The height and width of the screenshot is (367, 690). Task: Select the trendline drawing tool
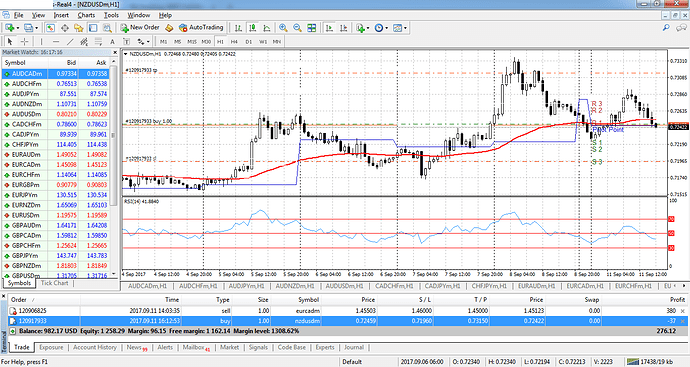click(x=70, y=41)
